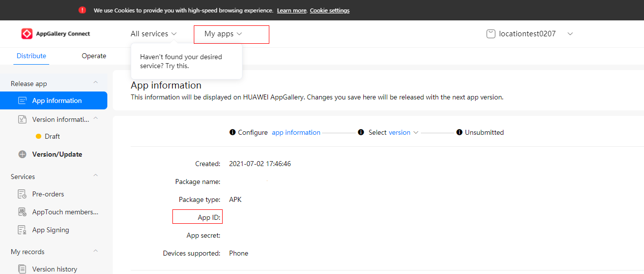Click the Pre-orders icon

[x=22, y=194]
